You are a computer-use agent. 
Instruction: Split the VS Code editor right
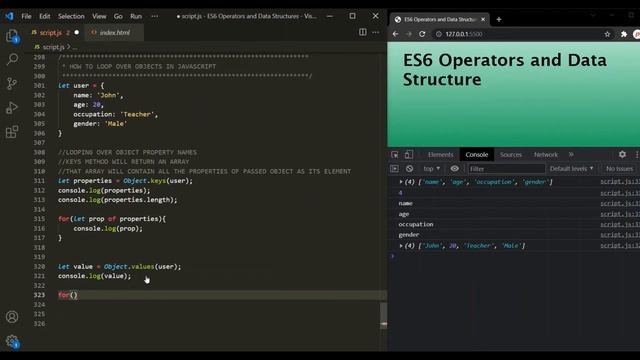point(362,32)
